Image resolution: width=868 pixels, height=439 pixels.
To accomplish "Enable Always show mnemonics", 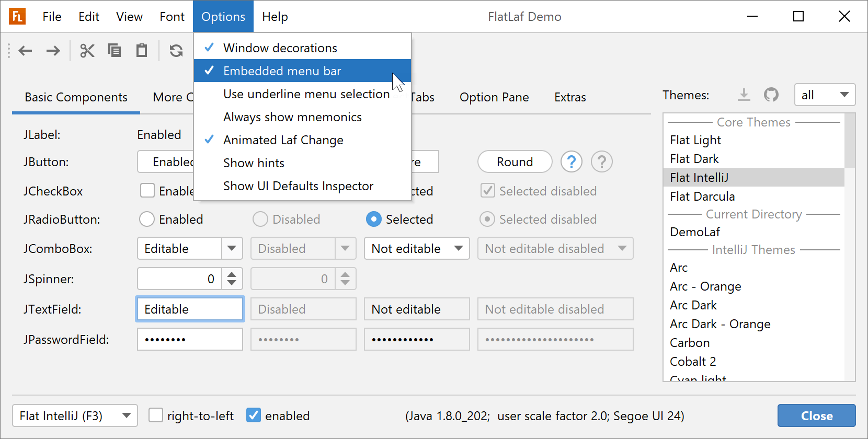I will coord(302,117).
